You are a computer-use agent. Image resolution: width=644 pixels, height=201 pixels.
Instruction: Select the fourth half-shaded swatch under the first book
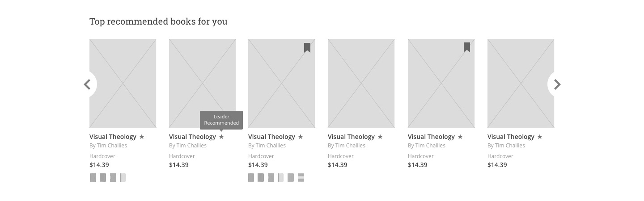tap(123, 178)
